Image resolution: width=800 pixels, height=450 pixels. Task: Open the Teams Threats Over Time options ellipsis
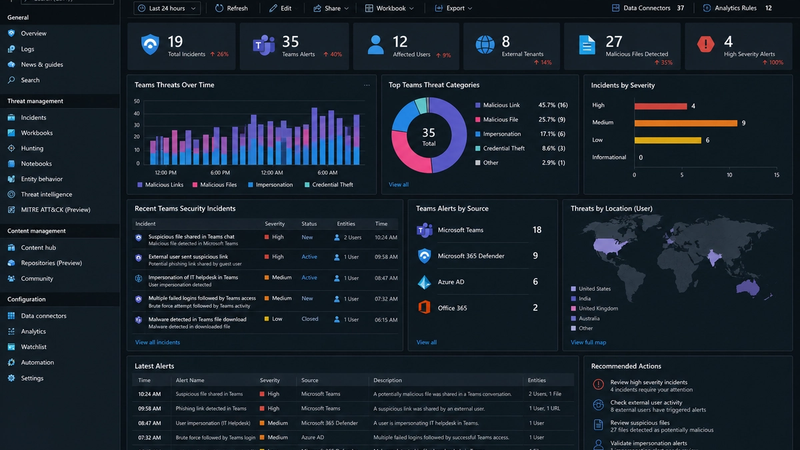coord(367,85)
